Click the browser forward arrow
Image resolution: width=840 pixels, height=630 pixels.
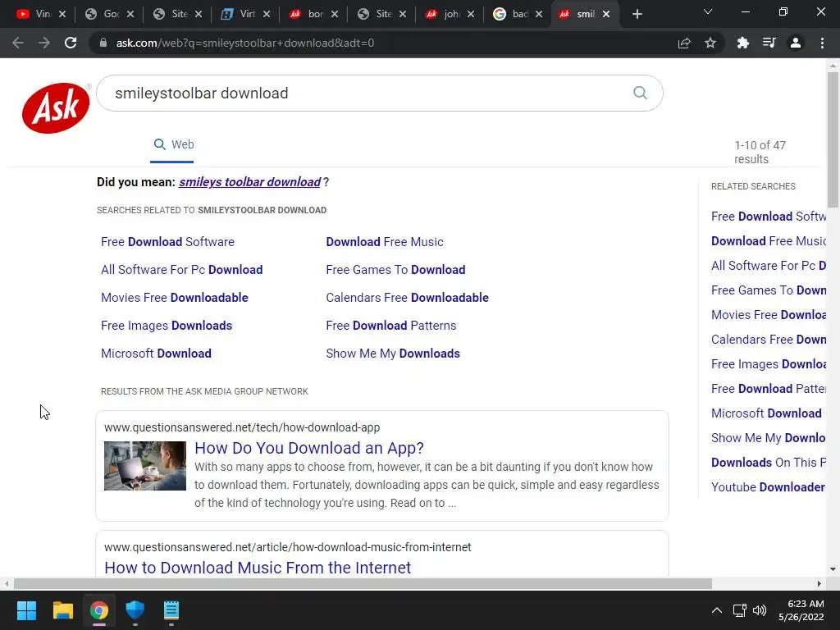pyautogui.click(x=44, y=43)
